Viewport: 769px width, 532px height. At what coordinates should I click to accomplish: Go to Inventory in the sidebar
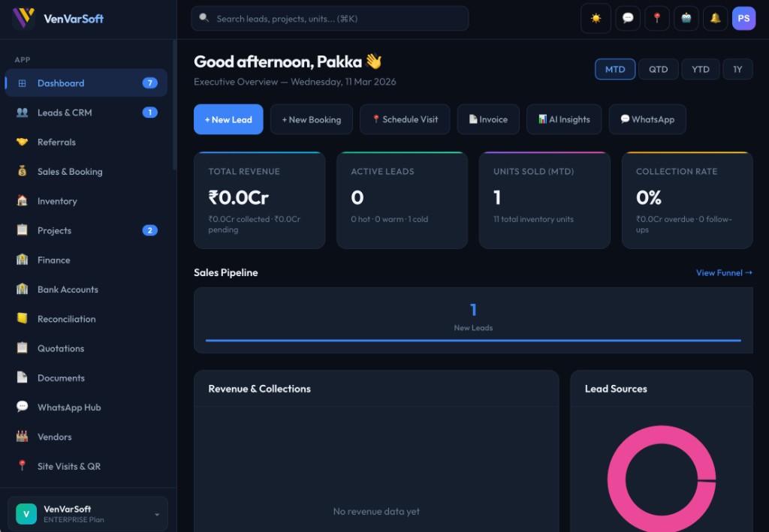coord(57,201)
